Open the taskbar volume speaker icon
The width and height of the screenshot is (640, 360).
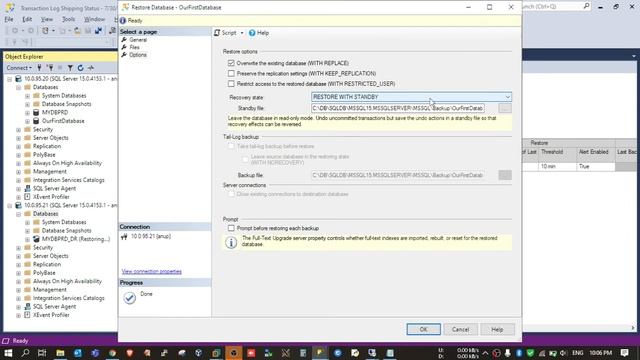coord(564,353)
